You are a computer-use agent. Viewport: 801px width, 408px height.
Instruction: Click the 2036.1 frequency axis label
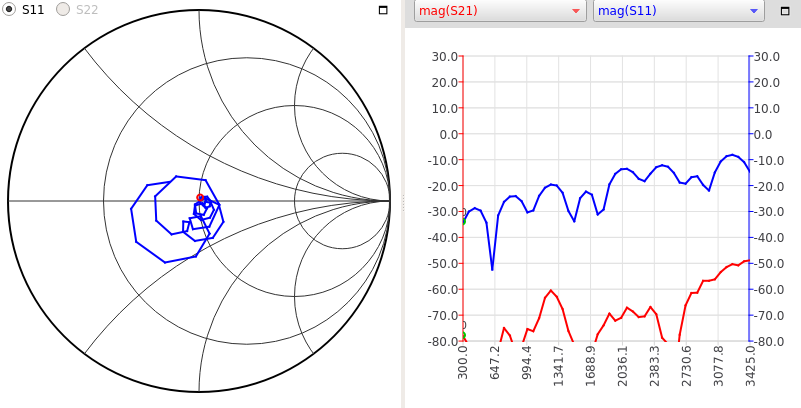[623, 364]
